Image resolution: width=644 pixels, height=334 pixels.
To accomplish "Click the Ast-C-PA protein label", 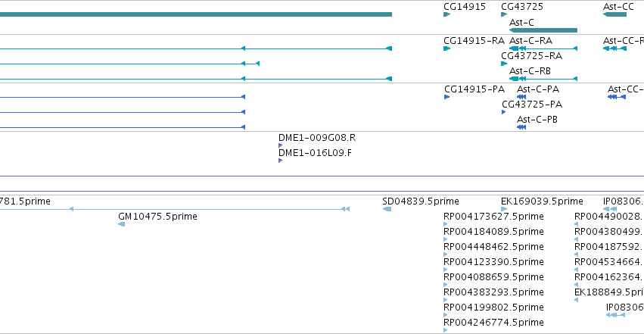I will coord(538,89).
